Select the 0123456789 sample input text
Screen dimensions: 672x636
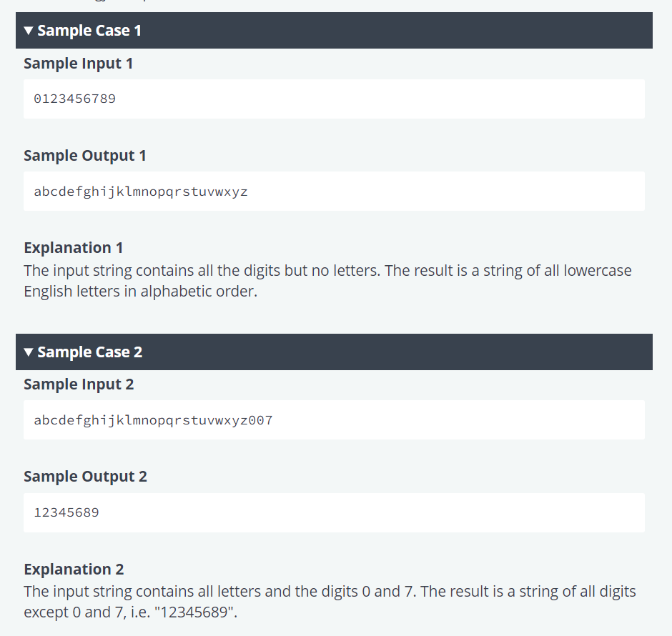(x=74, y=99)
